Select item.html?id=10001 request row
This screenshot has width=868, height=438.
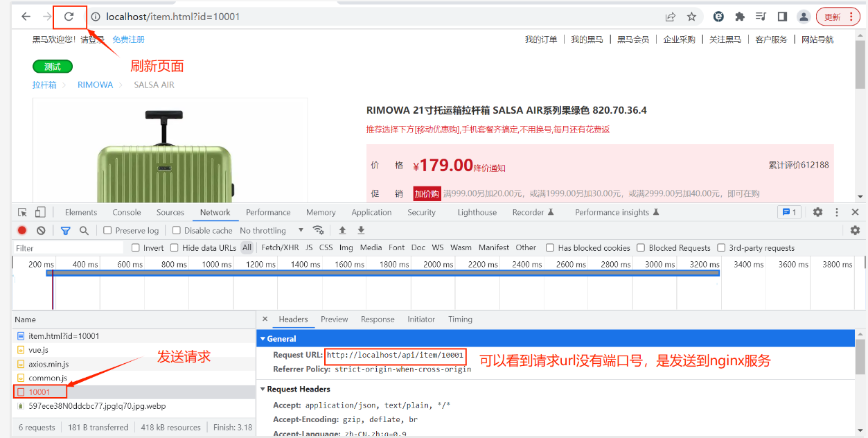134,336
